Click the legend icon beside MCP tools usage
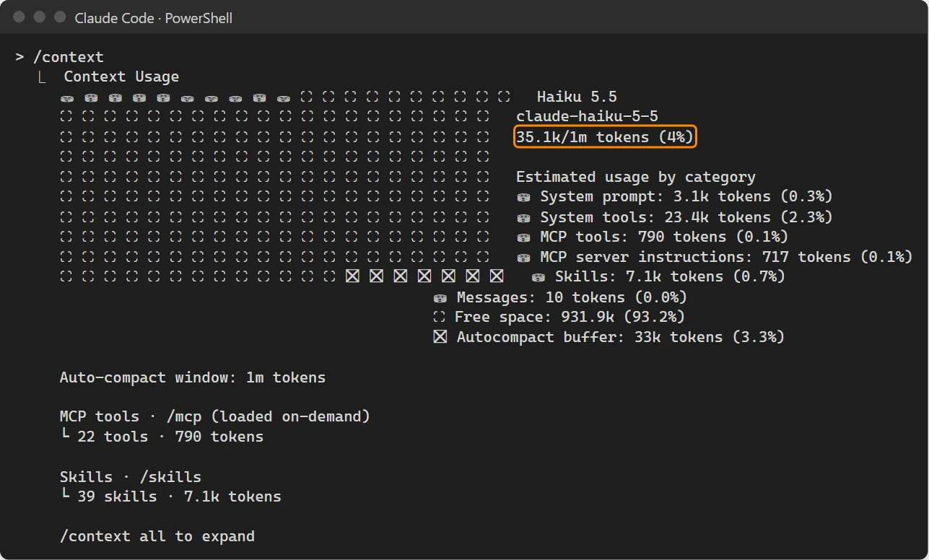Image resolution: width=929 pixels, height=560 pixels. 523,237
